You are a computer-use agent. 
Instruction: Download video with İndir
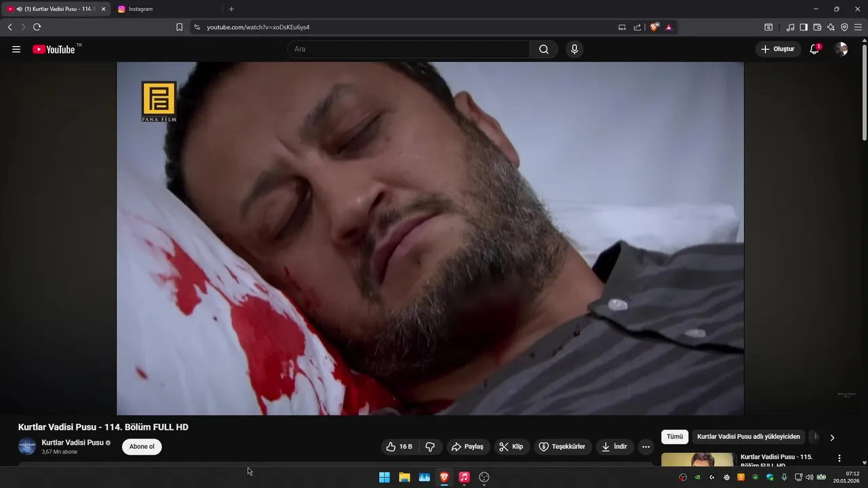click(614, 447)
